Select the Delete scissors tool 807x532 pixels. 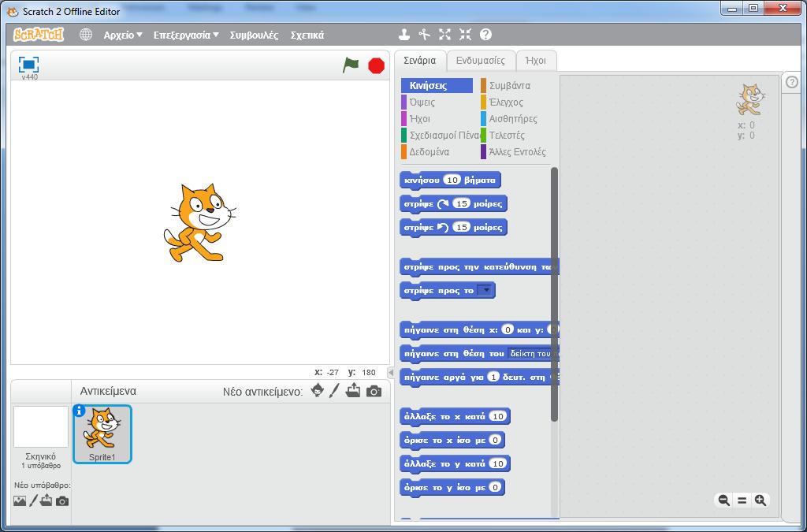tap(425, 35)
